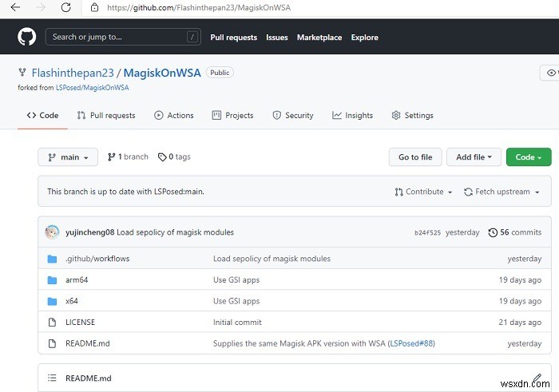The height and width of the screenshot is (392, 559).
Task: Click the pencil edit README icon
Action: 537,378
